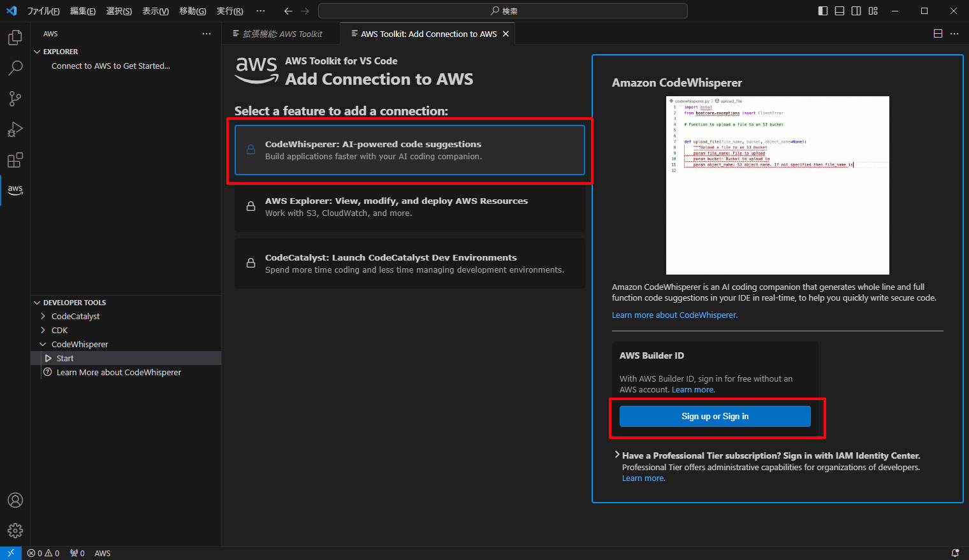Click the split editor icon
Screen dimensions: 969x560
(938, 34)
